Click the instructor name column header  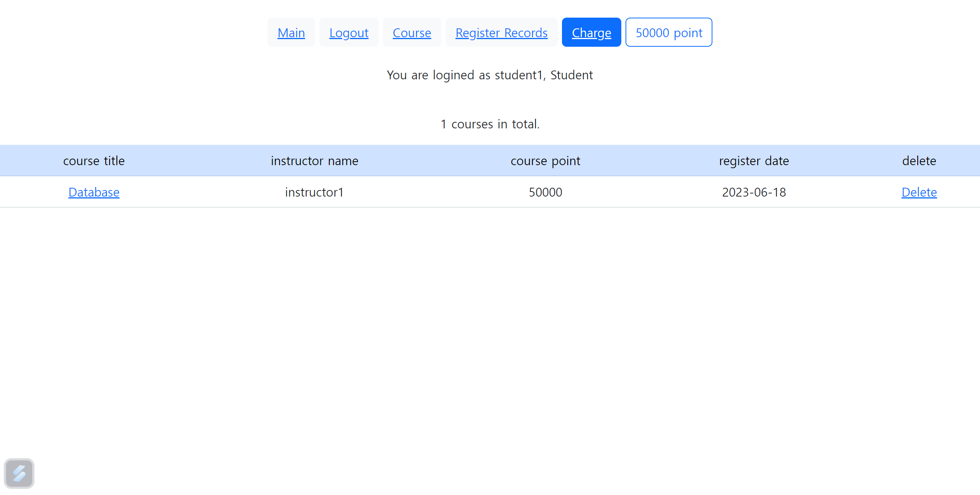314,161
